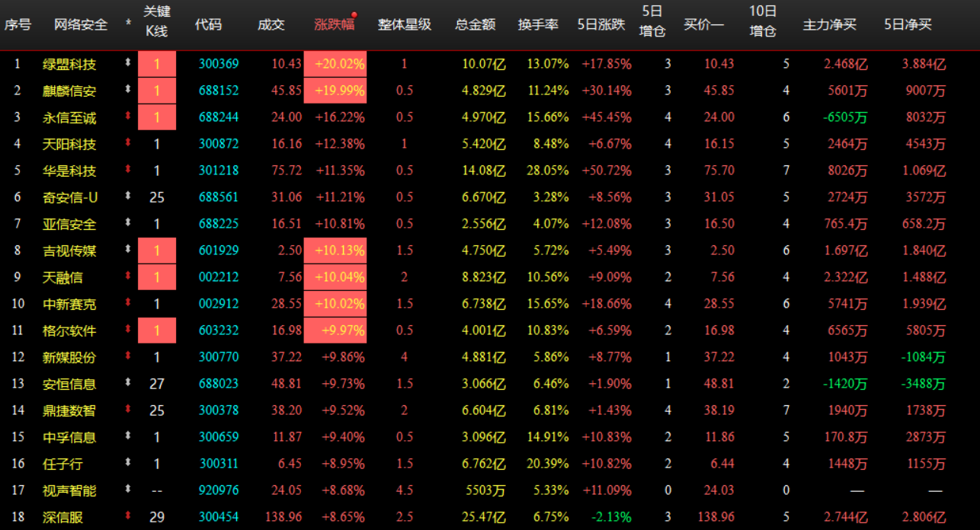Click the highlighted 关键K线 cell for 永信至诚
980x530 pixels.
pos(157,117)
